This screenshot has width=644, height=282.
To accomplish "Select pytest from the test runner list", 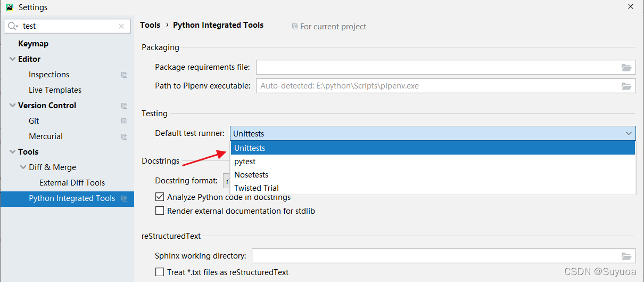I will [x=245, y=162].
